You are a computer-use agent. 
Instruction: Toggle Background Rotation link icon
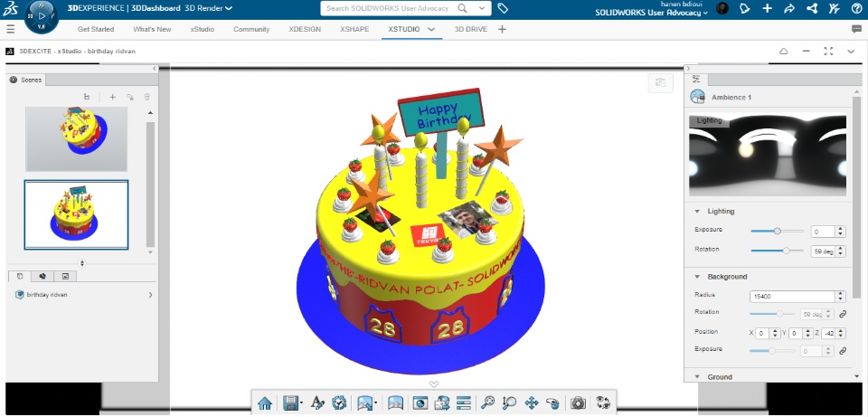pos(843,314)
